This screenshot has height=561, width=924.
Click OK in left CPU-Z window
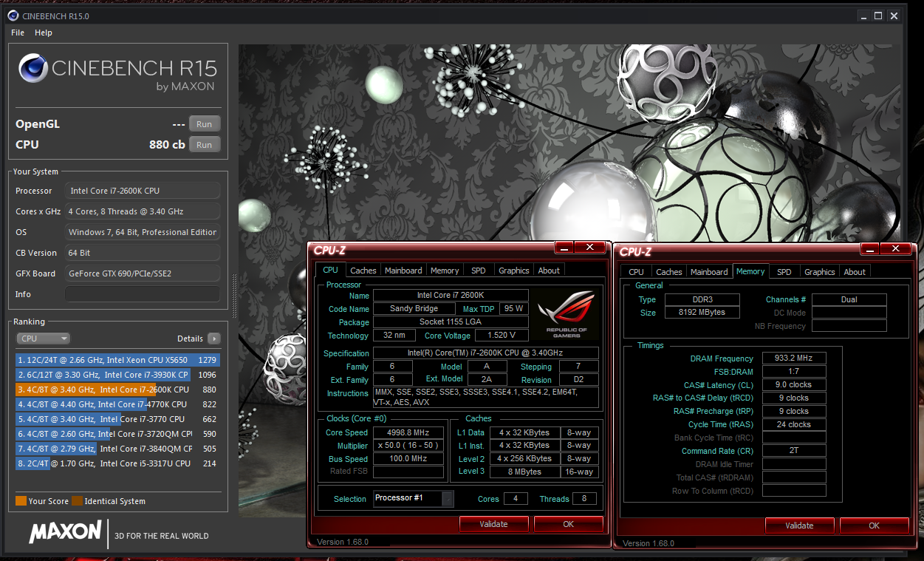click(x=568, y=524)
